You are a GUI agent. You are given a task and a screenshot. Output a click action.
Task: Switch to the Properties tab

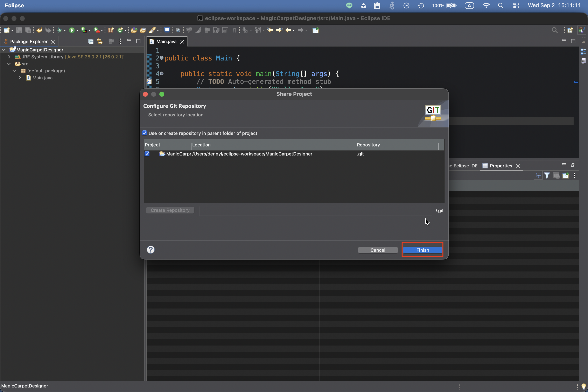501,166
